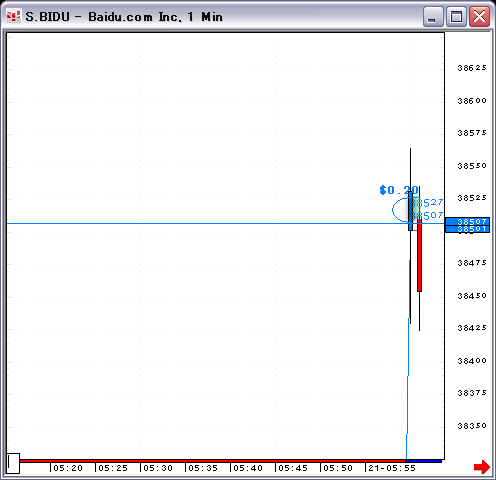
Task: Click the 38625 price axis label
Action: pyautogui.click(x=472, y=68)
